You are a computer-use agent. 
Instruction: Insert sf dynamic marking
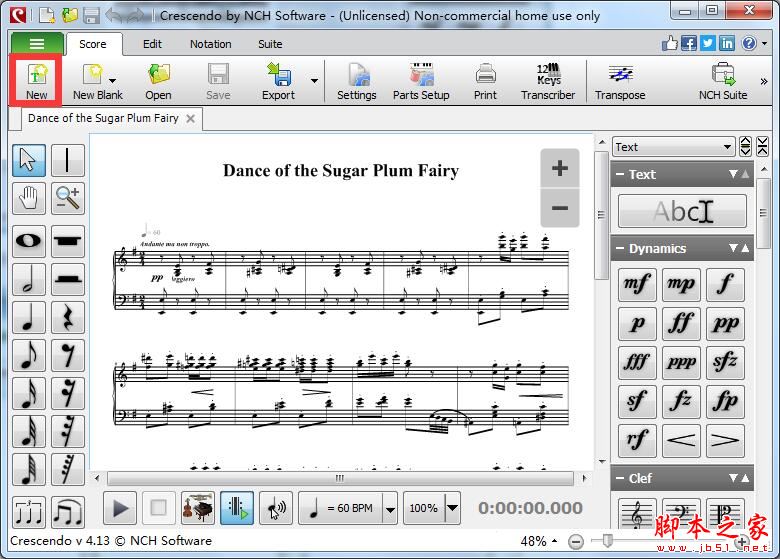point(637,401)
